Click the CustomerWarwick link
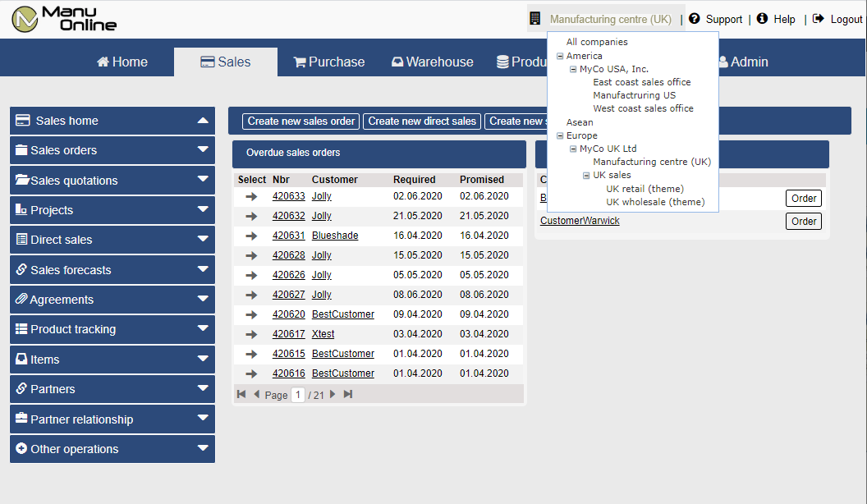This screenshot has width=867, height=504. click(x=580, y=221)
